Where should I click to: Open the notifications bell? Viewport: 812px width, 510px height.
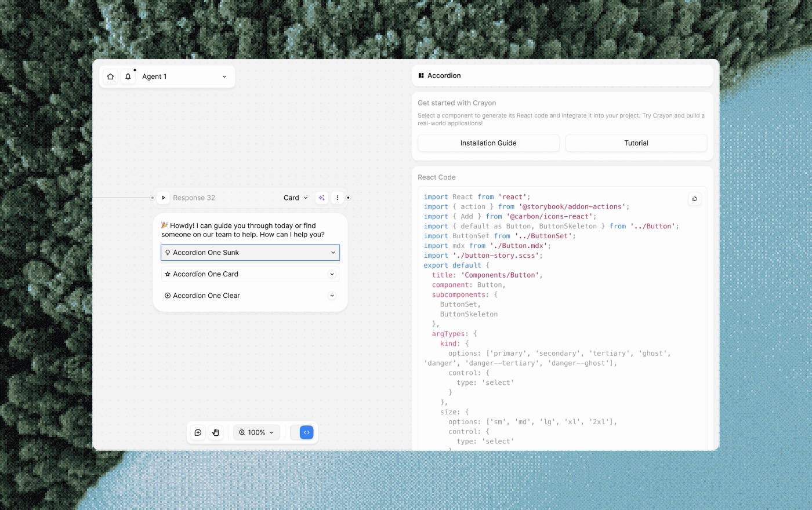(x=128, y=76)
